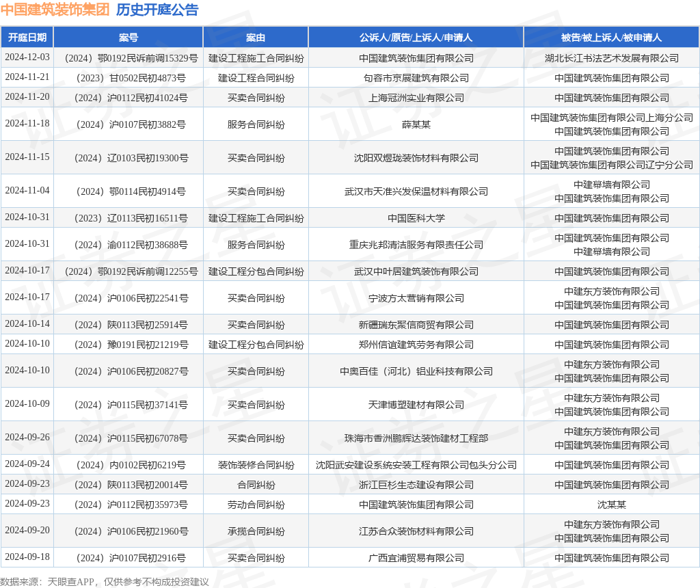The image size is (700, 588).
Task: Select case number (2024)沪0115民初67078号
Action: [129, 438]
